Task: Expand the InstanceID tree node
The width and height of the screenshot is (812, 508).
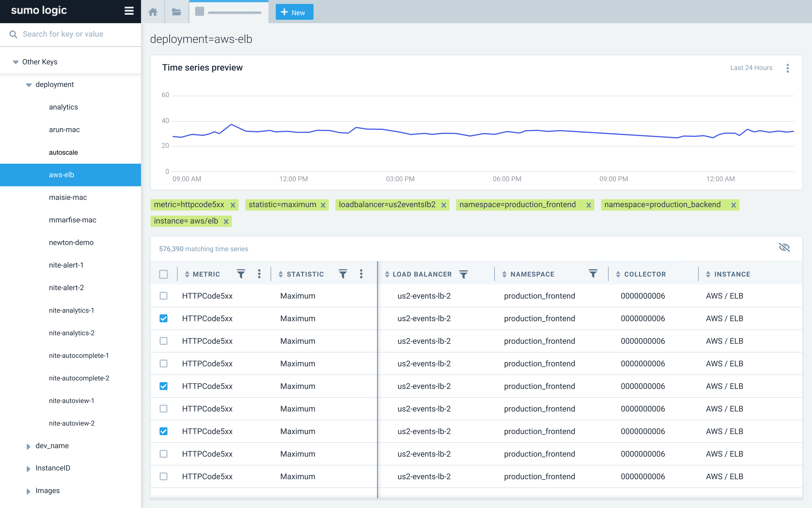Action: (28, 469)
